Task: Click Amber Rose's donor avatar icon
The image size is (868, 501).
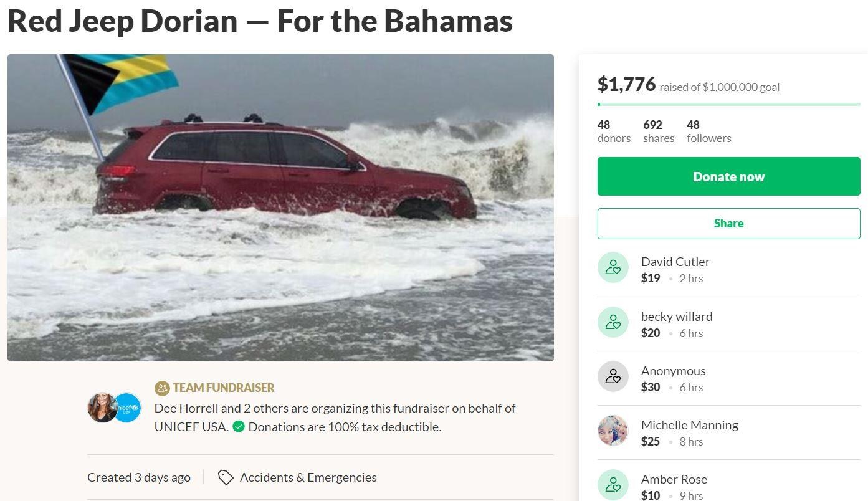Action: [x=613, y=484]
